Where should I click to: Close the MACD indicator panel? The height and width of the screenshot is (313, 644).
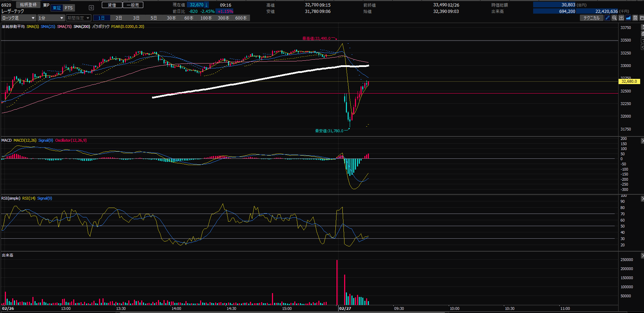[x=642, y=141]
